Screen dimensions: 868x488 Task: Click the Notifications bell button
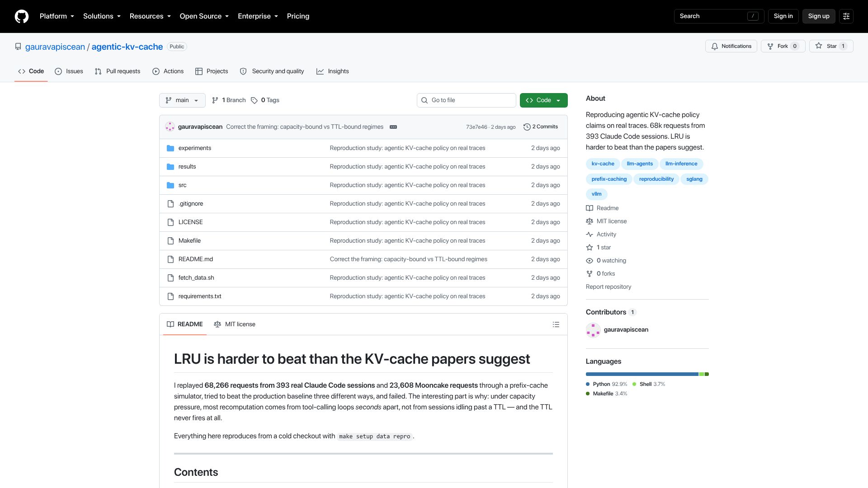(x=731, y=46)
